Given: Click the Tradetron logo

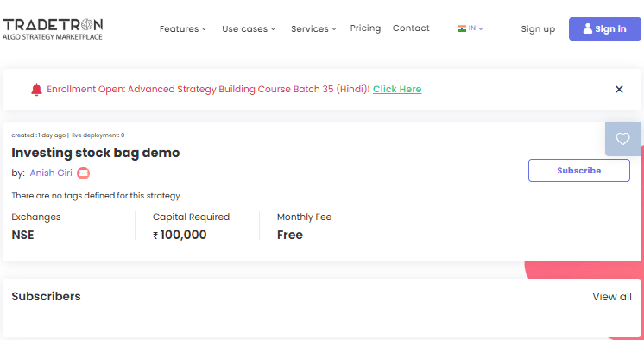Looking at the screenshot, I should pyautogui.click(x=53, y=28).
